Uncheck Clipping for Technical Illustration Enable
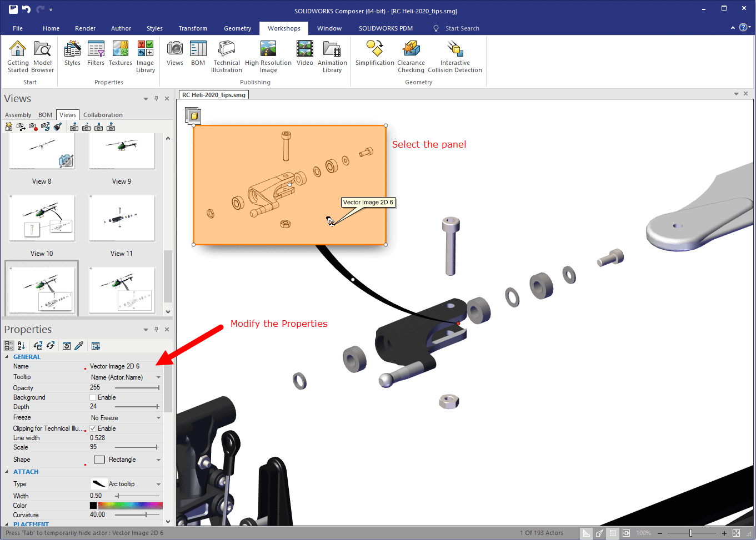Image resolution: width=756 pixels, height=540 pixels. click(x=93, y=428)
